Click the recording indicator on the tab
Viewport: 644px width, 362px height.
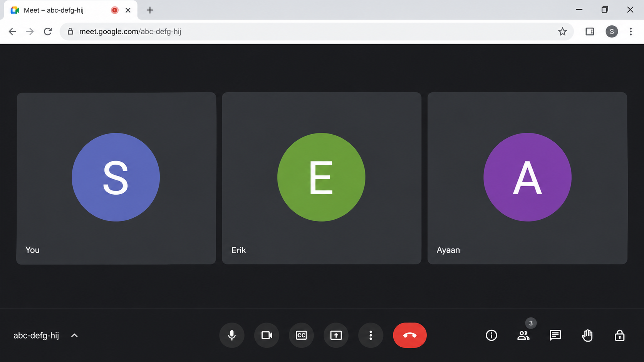pyautogui.click(x=114, y=10)
